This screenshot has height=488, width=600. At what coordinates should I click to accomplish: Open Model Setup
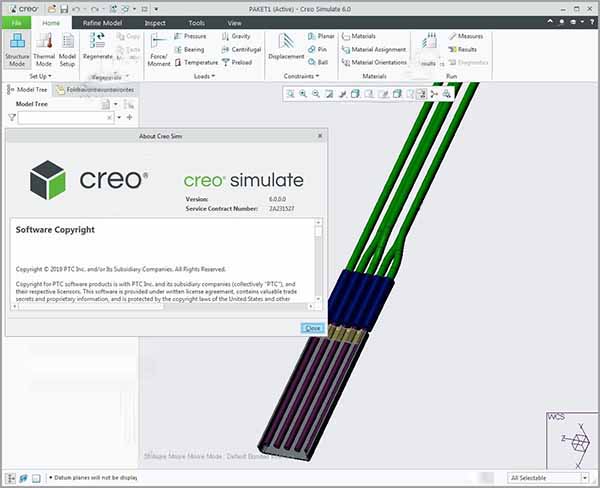(67, 50)
